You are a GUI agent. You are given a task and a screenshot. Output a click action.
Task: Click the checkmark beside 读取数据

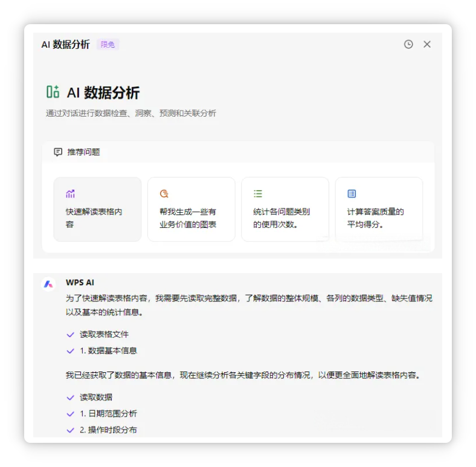tap(70, 398)
